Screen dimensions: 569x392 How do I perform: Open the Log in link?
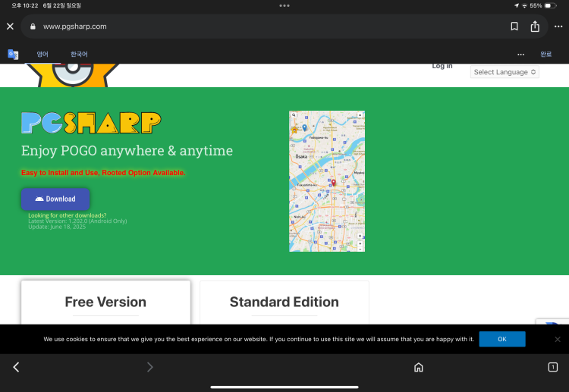click(442, 66)
